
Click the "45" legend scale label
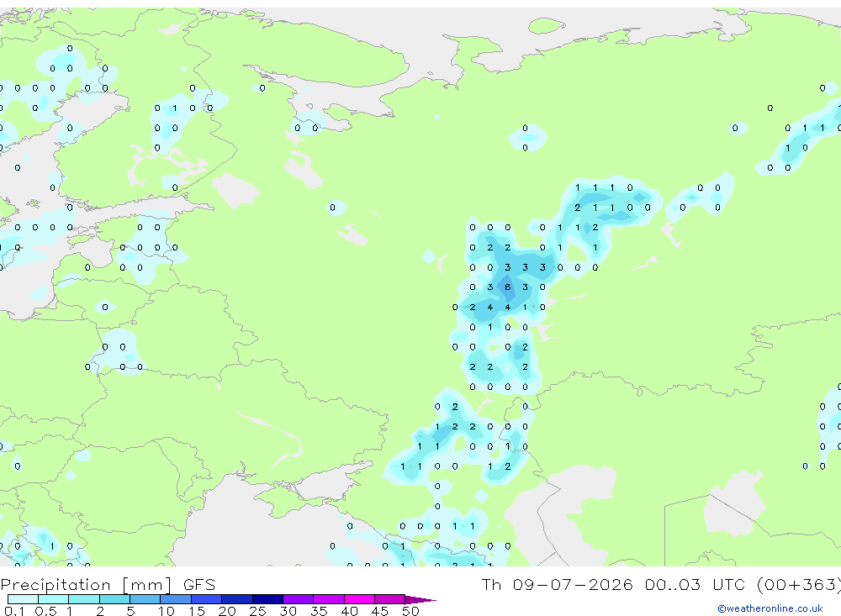tap(380, 611)
